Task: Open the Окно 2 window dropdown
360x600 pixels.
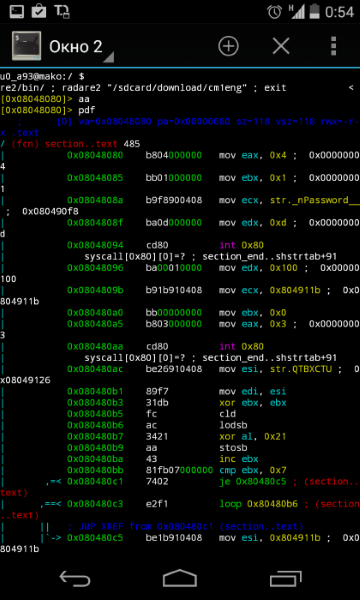Action: tap(81, 47)
